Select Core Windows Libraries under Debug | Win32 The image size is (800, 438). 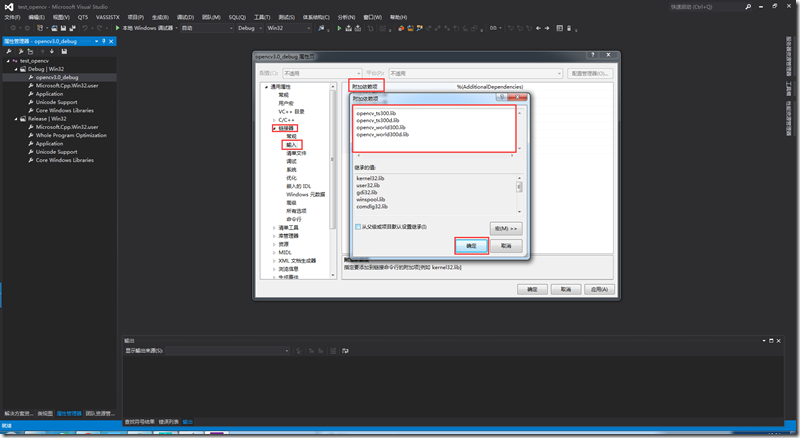(64, 110)
